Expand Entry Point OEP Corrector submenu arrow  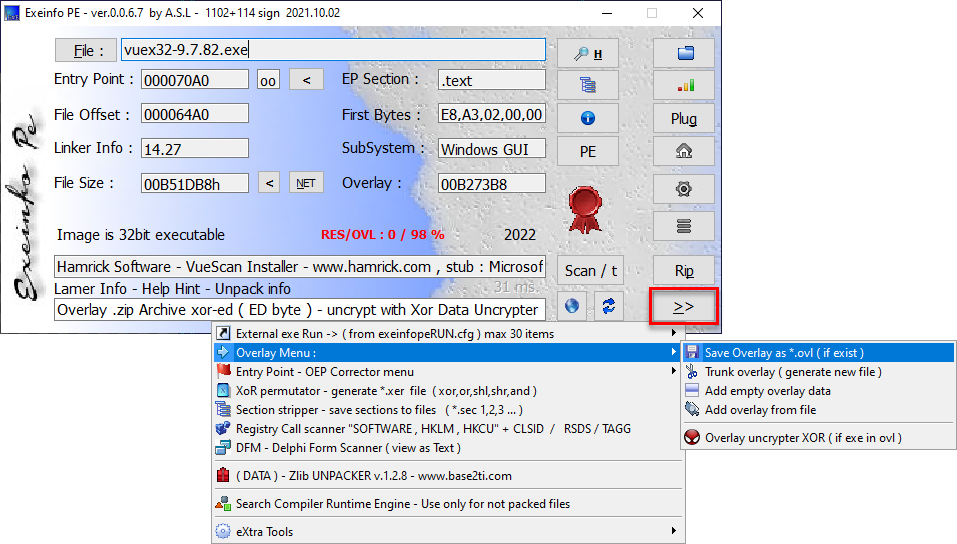(674, 371)
